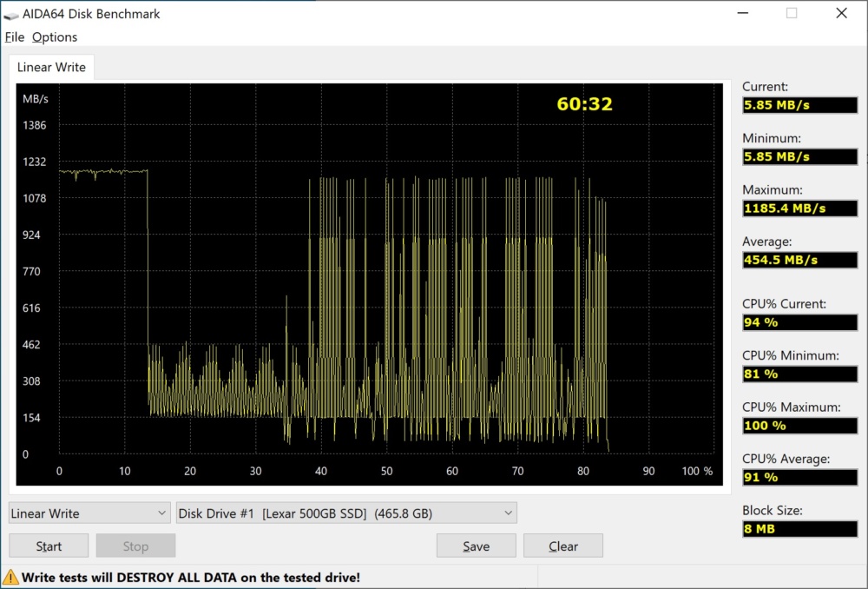
Task: Click the yellow warning triangle icon
Action: pyautogui.click(x=10, y=578)
